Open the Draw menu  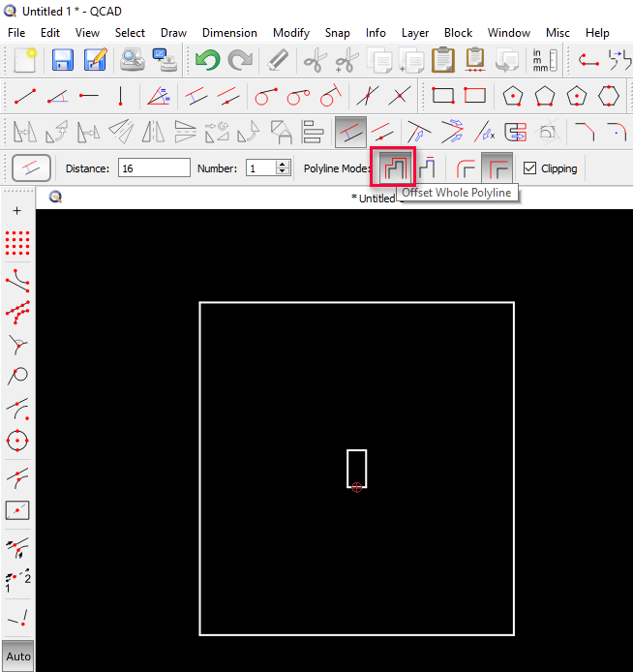tap(174, 33)
